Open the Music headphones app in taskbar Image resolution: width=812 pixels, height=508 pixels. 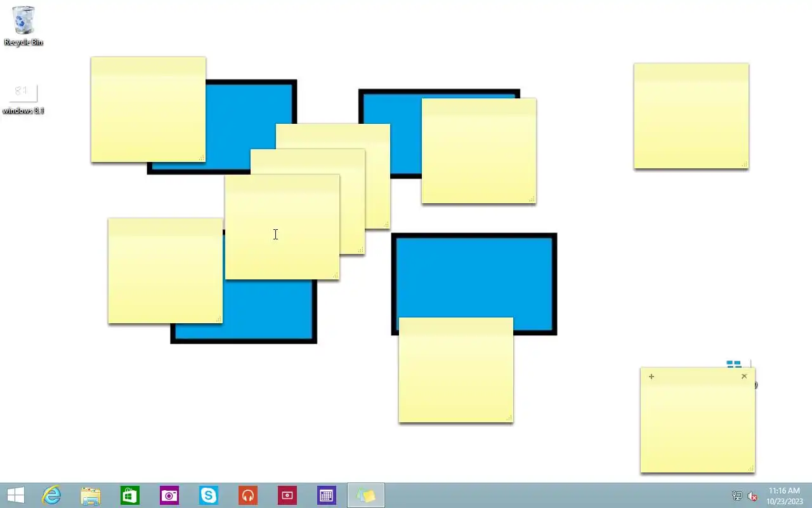(248, 495)
